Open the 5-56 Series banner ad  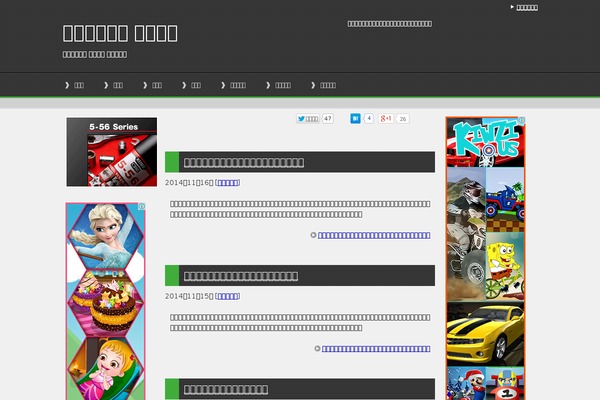[x=112, y=152]
